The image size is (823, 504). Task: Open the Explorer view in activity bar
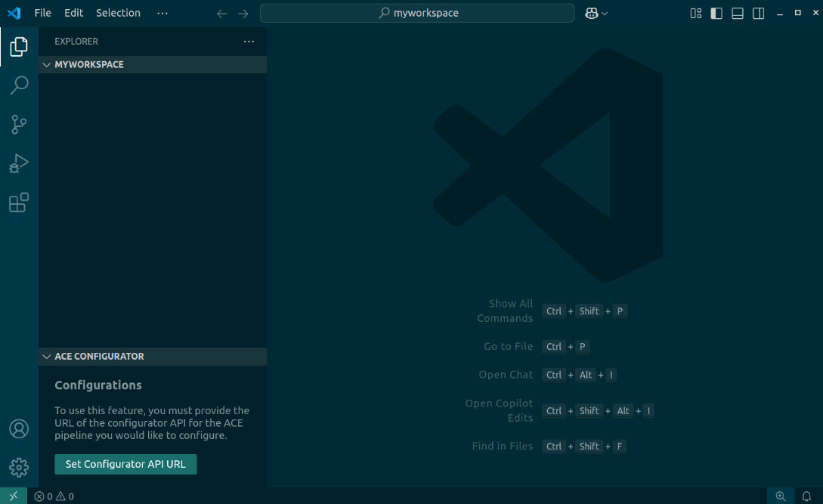click(19, 47)
